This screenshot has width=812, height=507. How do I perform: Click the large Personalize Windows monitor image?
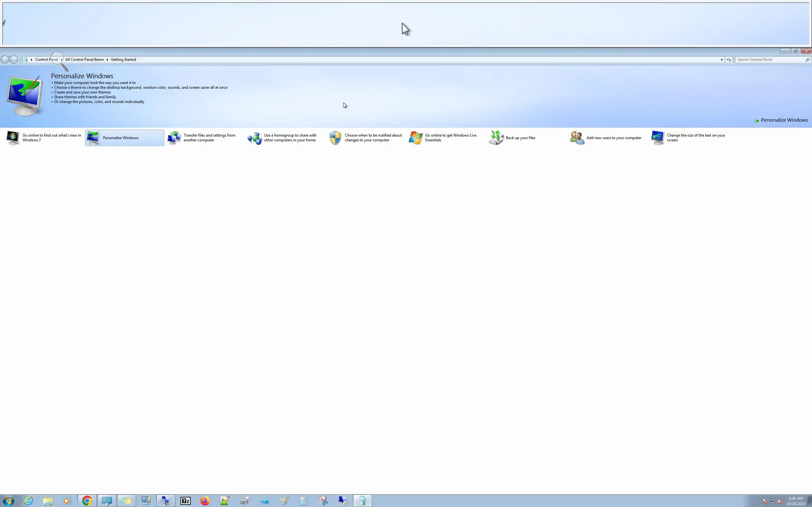tap(24, 96)
